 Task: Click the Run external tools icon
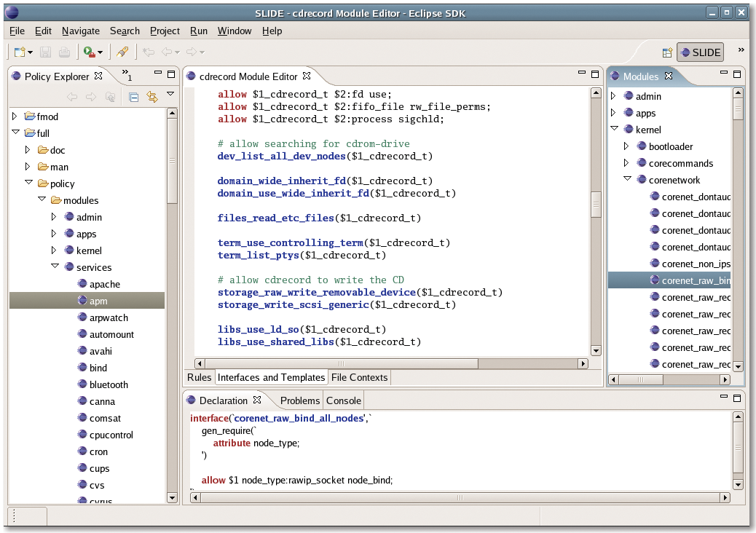[x=89, y=52]
